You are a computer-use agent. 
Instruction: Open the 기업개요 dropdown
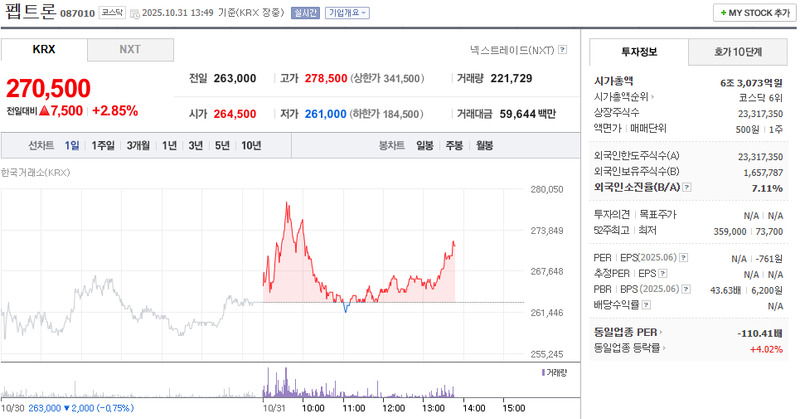click(347, 13)
